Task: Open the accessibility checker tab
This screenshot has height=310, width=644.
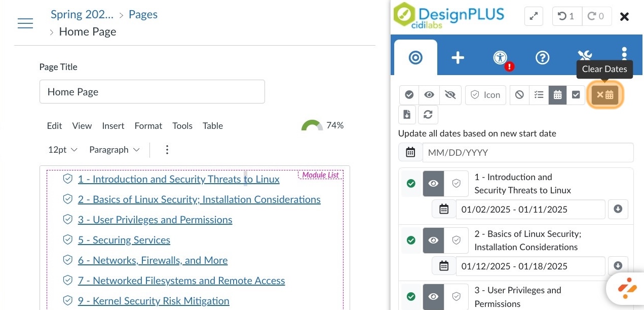Action: pyautogui.click(x=500, y=58)
